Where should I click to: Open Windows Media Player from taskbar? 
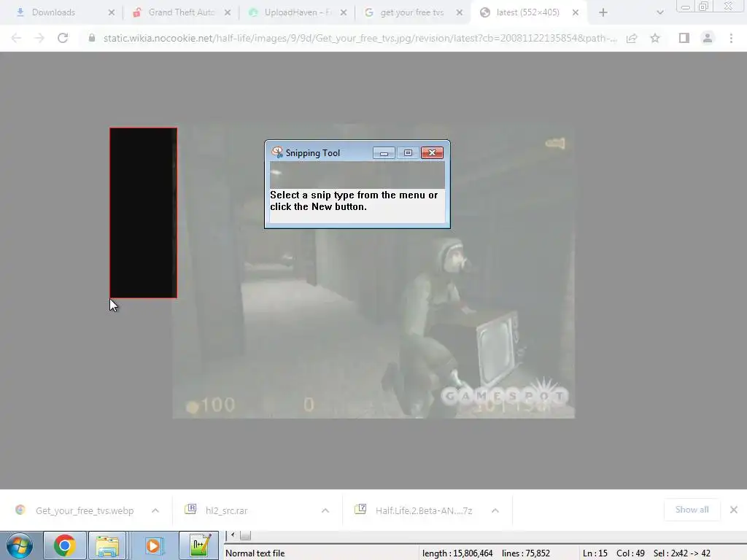coord(153,545)
